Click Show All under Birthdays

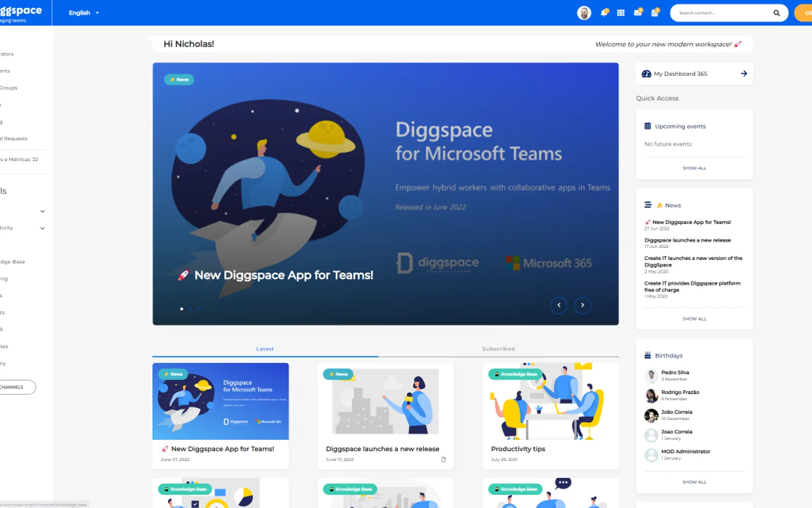[694, 482]
